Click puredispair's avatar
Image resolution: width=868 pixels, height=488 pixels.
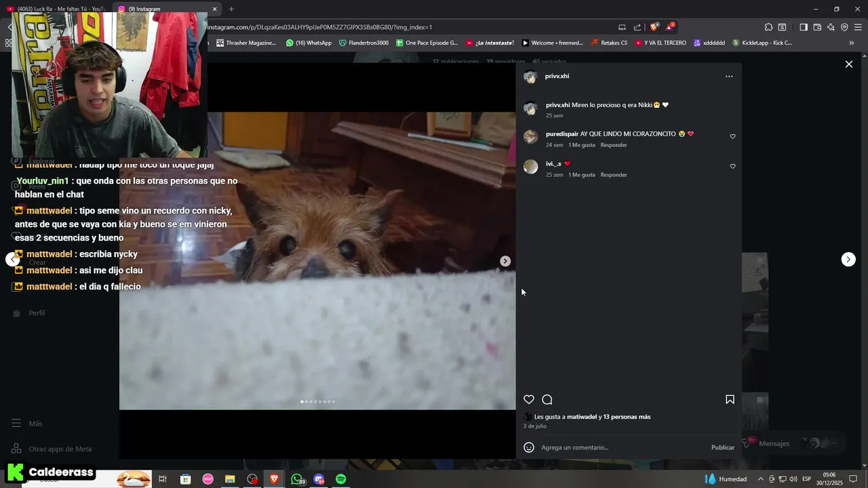530,137
